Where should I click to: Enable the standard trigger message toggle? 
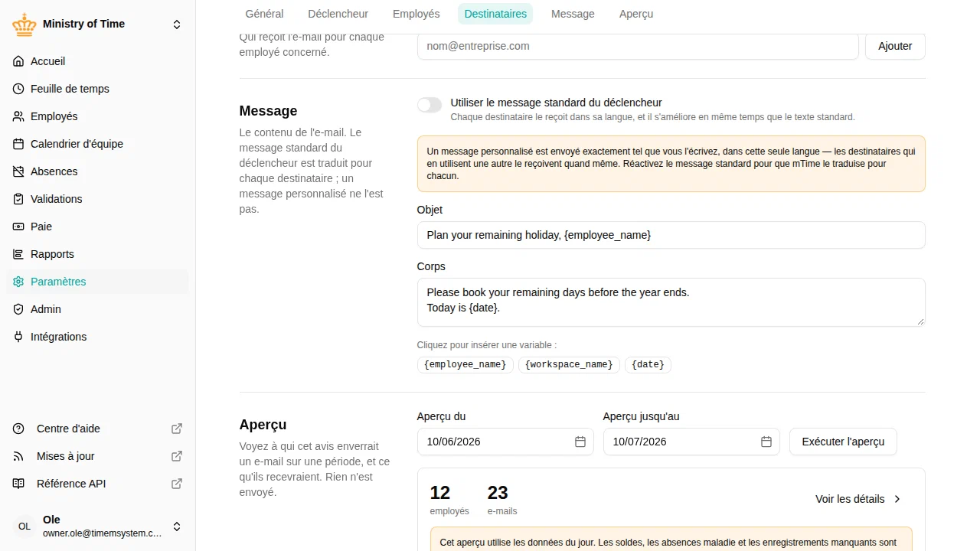point(430,105)
